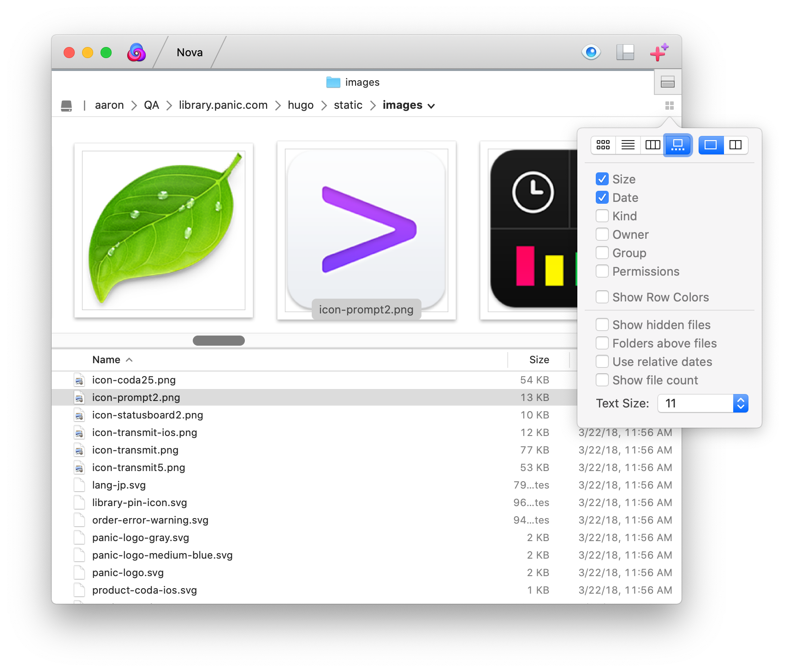The height and width of the screenshot is (672, 795).
Task: Click file icon of icon-coda25.png
Action: pos(79,380)
